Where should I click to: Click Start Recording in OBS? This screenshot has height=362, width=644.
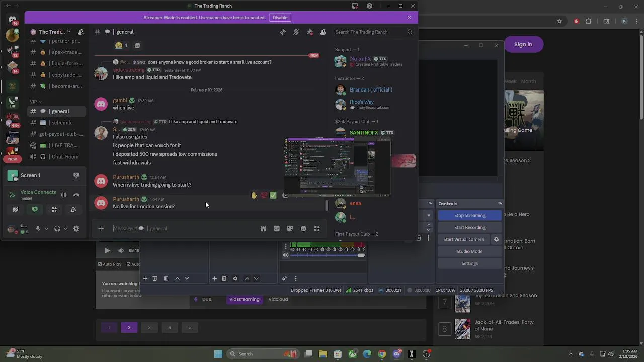(469, 227)
